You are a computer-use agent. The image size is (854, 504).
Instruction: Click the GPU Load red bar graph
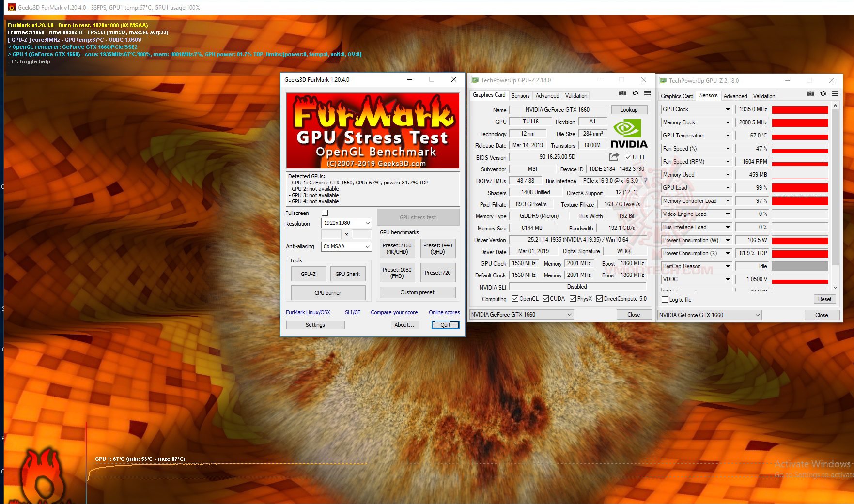coord(799,188)
